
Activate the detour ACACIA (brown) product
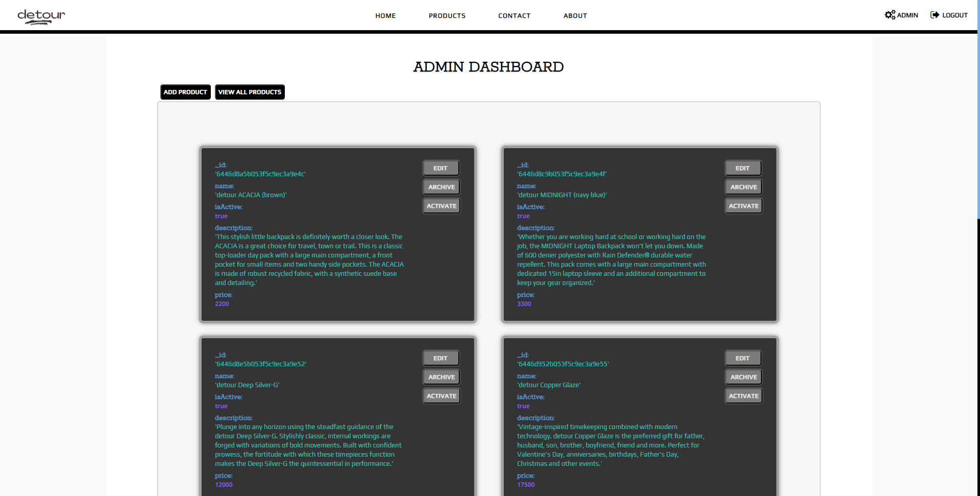[x=442, y=206]
